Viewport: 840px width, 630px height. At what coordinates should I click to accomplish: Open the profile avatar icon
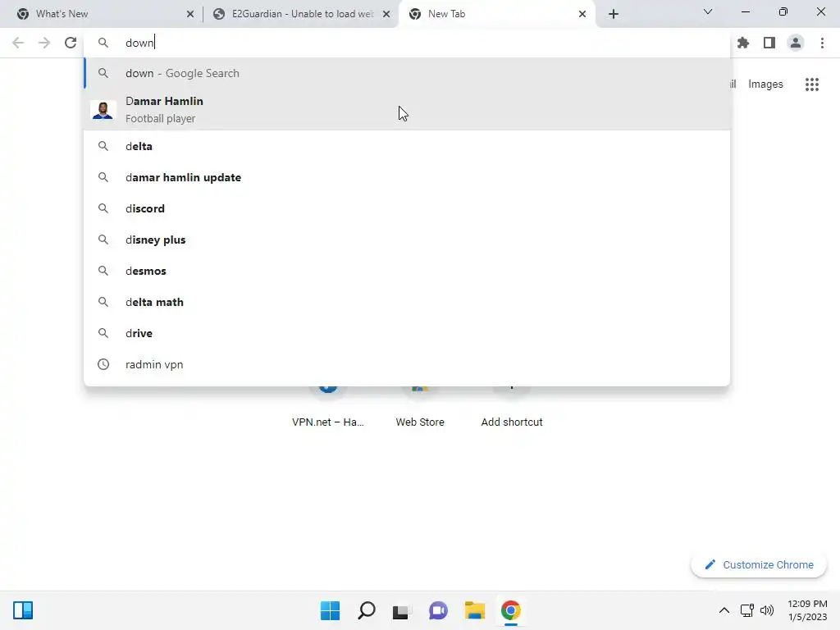point(796,43)
